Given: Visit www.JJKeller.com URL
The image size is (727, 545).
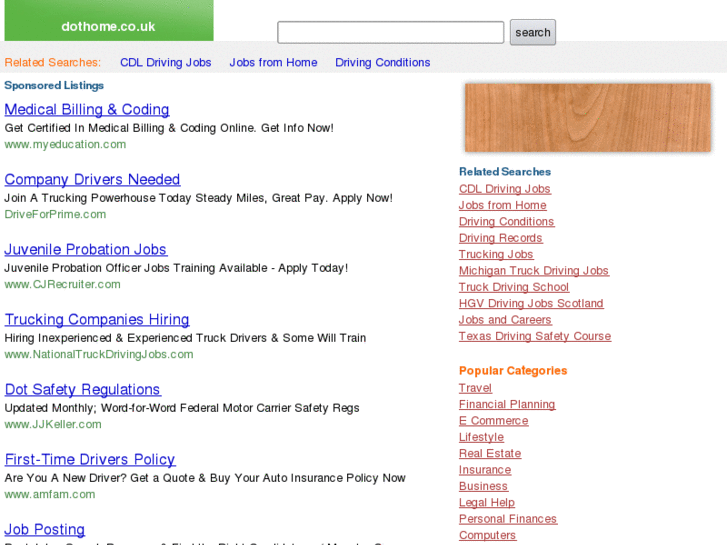Looking at the screenshot, I should point(53,424).
